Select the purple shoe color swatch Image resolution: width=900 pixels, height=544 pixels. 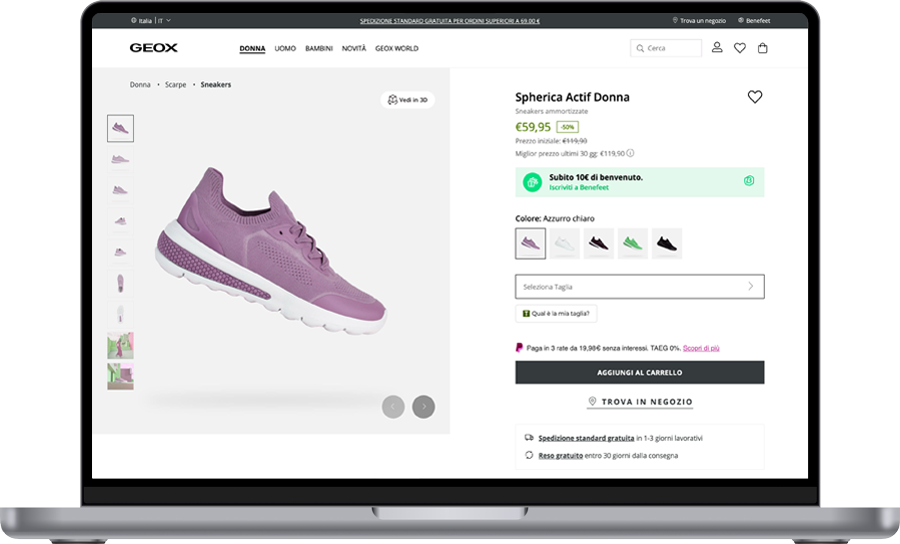530,243
